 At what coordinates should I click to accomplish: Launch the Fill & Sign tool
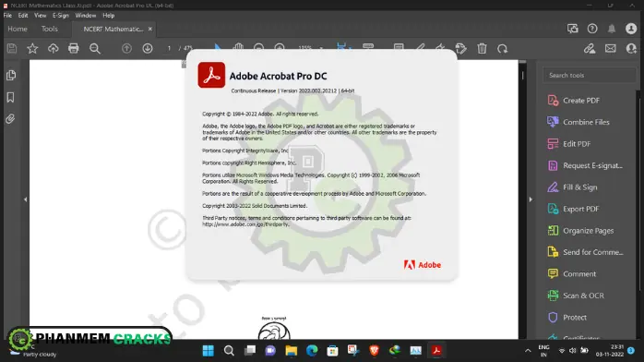click(x=572, y=187)
